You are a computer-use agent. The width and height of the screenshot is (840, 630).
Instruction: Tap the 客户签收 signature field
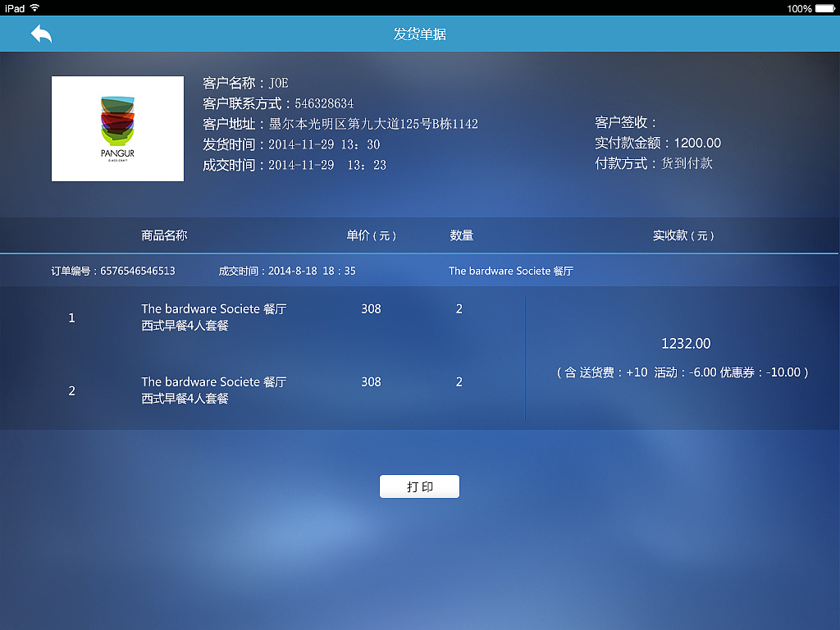(626, 123)
